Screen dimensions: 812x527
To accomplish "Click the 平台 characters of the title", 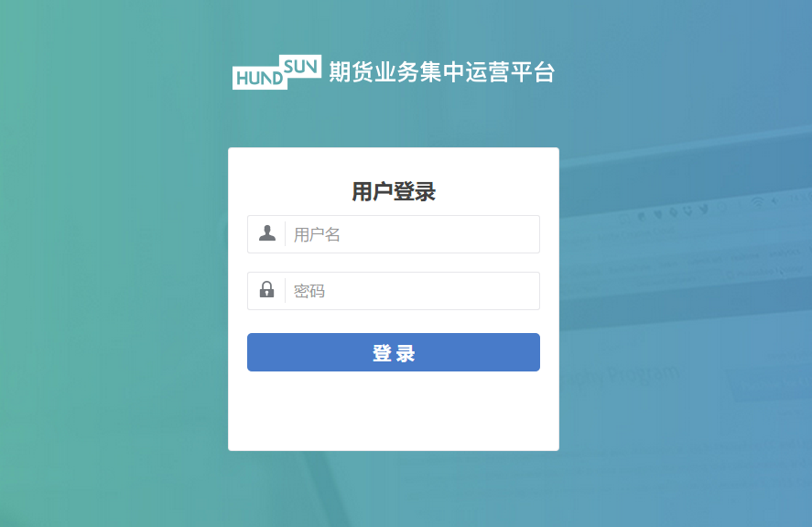I will pos(533,72).
